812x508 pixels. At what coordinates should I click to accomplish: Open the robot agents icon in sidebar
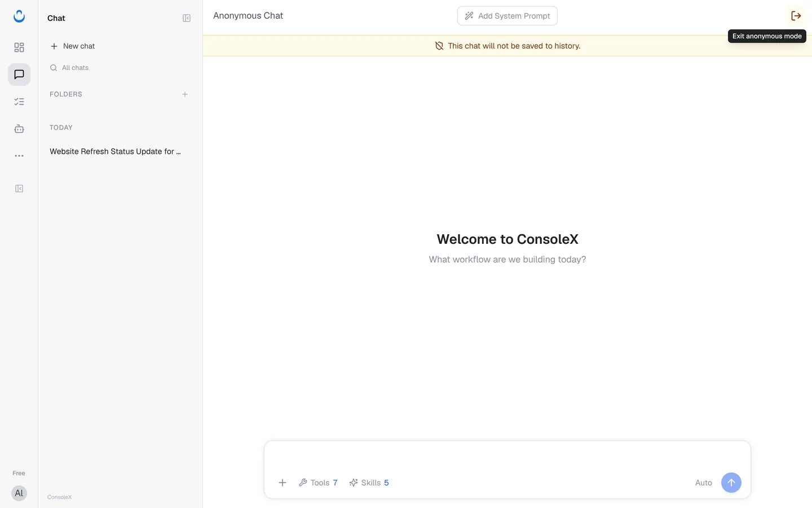click(x=19, y=129)
